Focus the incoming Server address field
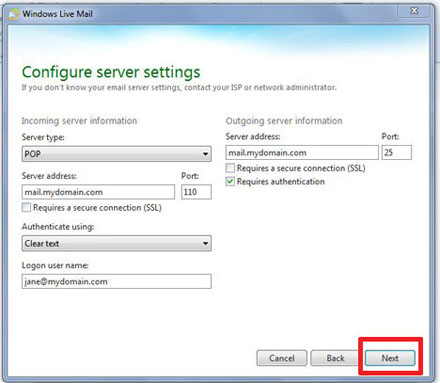This screenshot has width=440, height=383. tap(98, 192)
